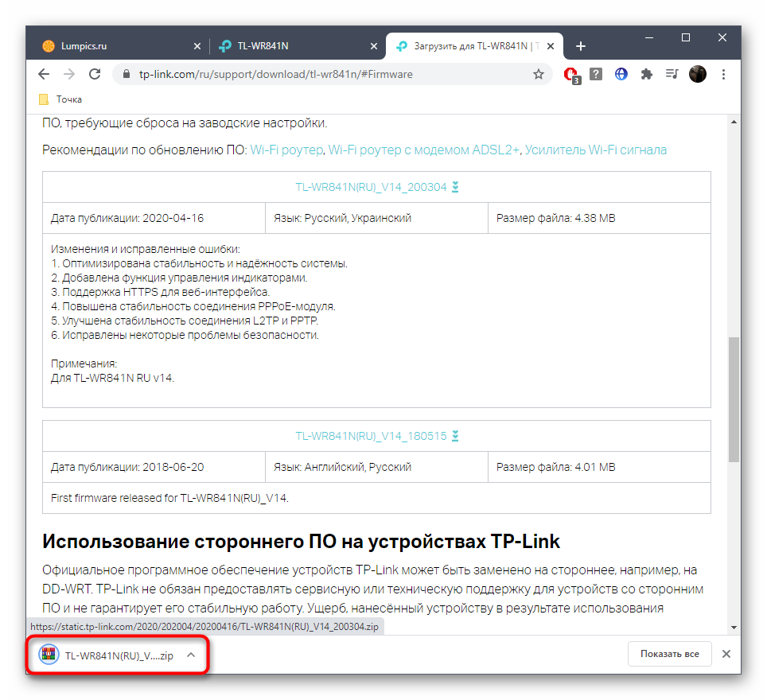
Task: Click Дата публикации: 2020-04-16 cell
Action: [x=154, y=218]
